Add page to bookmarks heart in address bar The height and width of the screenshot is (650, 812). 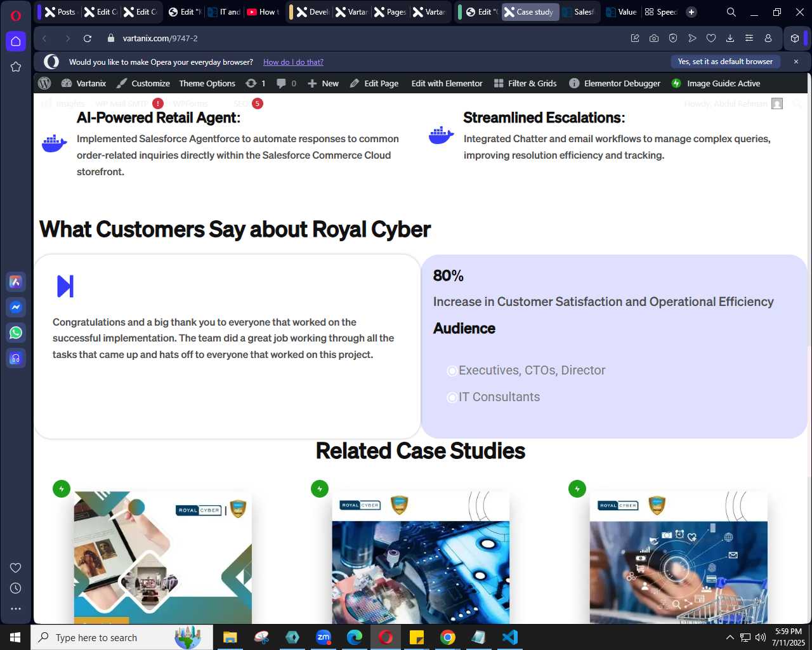(711, 38)
